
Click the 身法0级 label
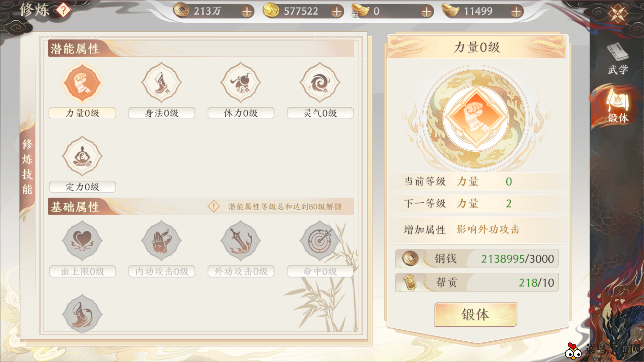tap(162, 113)
